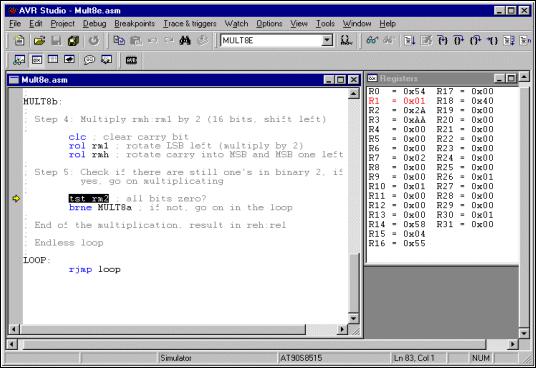536x368 pixels.
Task: Open the Breakpoints menu
Action: coord(134,24)
